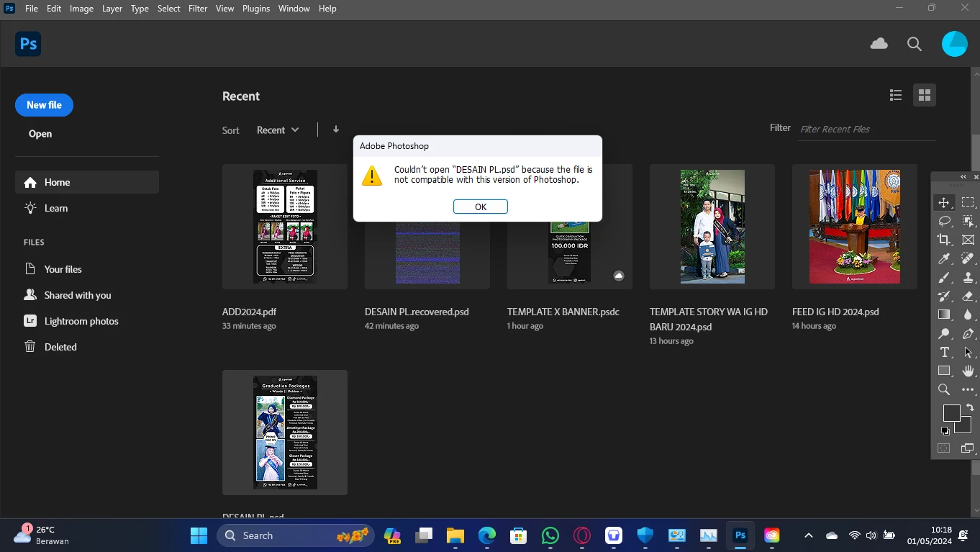Click the New file button

click(44, 105)
